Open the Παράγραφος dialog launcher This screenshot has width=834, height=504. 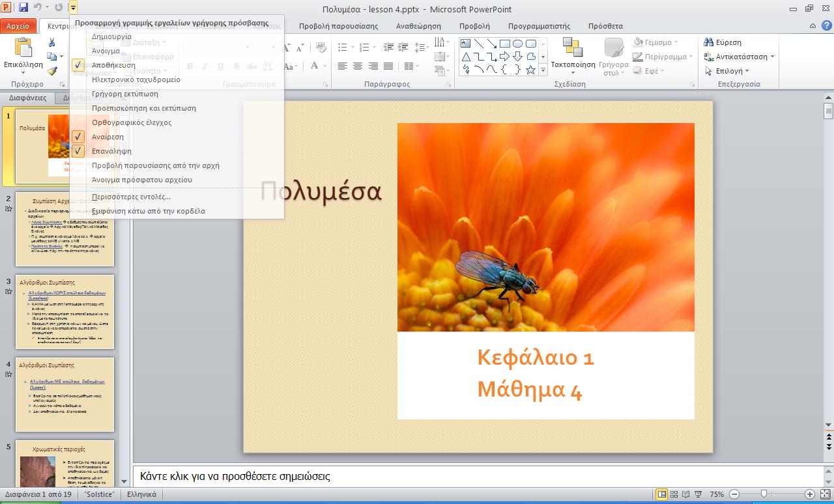449,85
